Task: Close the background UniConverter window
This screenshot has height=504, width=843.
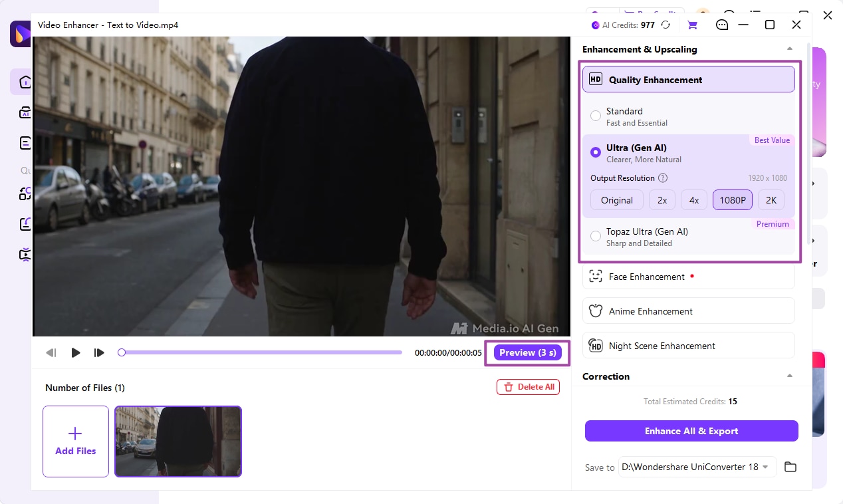Action: 828,15
